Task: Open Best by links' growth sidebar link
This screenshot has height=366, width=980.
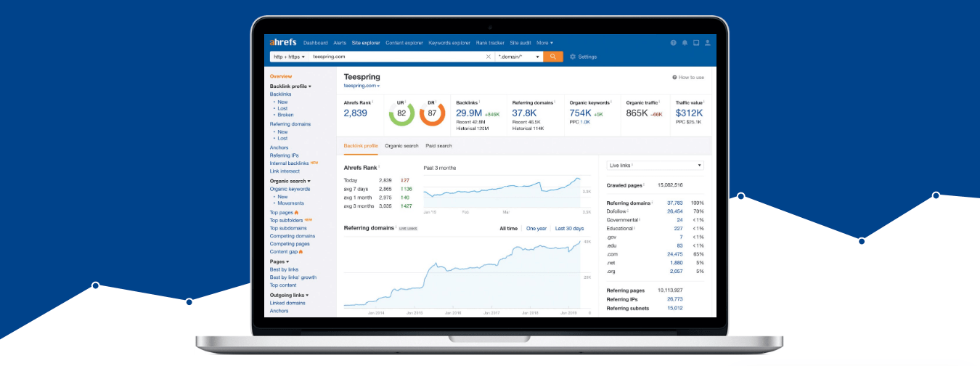Action: click(293, 277)
